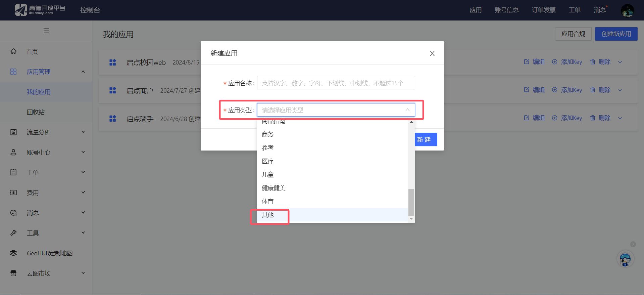Click the home icon beside 首页

click(x=13, y=51)
